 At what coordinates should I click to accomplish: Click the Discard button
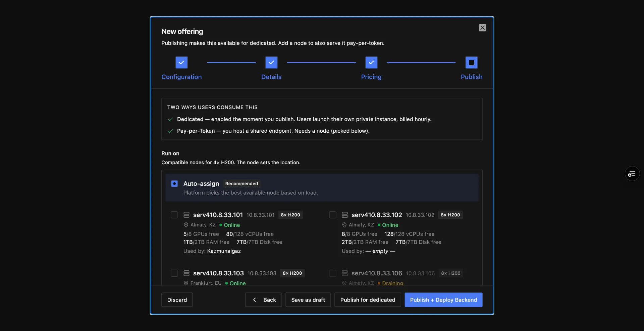point(177,300)
